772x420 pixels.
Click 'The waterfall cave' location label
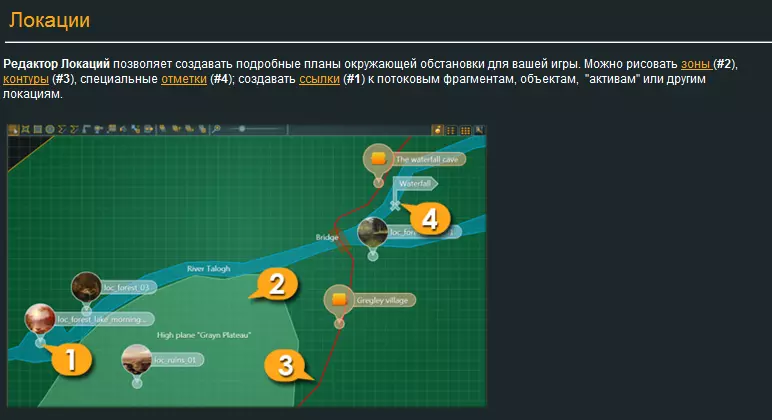(427, 160)
